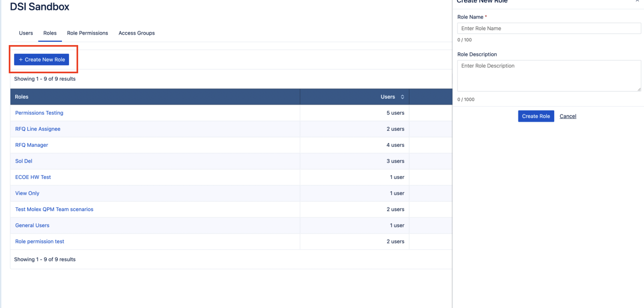The width and height of the screenshot is (644, 308).
Task: Type in the Role Name field
Action: pyautogui.click(x=549, y=29)
